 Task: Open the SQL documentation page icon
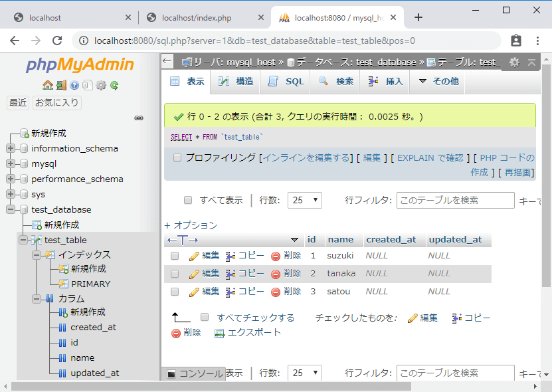[x=87, y=85]
